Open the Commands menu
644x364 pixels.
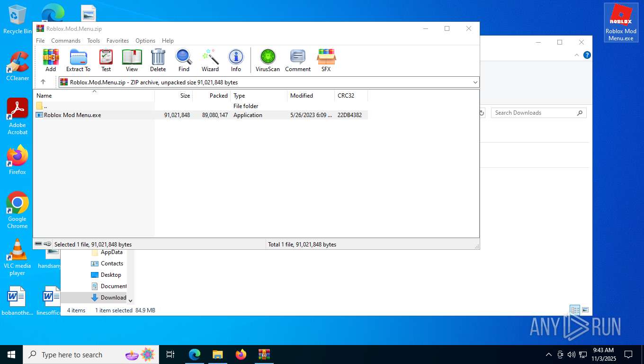66,41
